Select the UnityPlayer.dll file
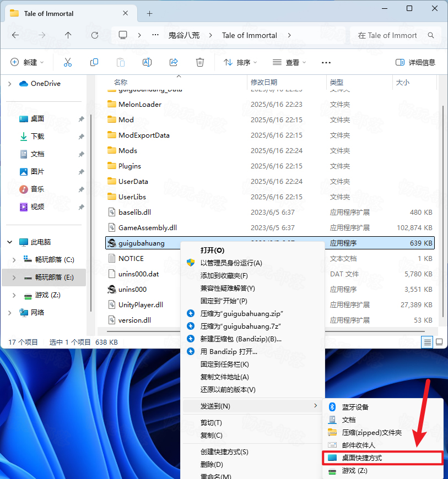 (141, 305)
